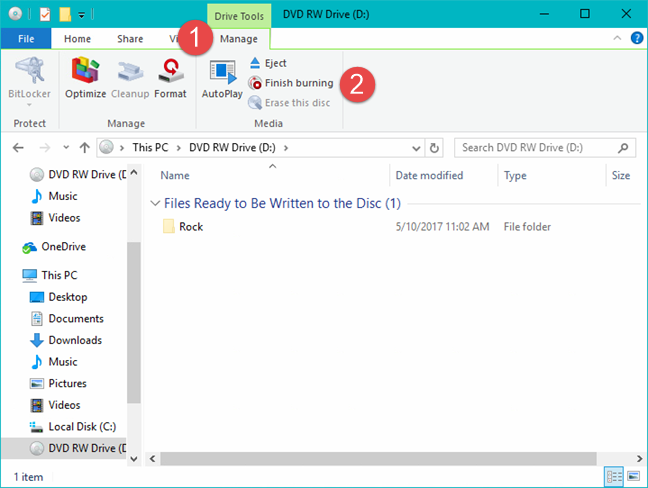The image size is (648, 488).
Task: Switch to the Home ribbon tab
Action: pyautogui.click(x=77, y=39)
